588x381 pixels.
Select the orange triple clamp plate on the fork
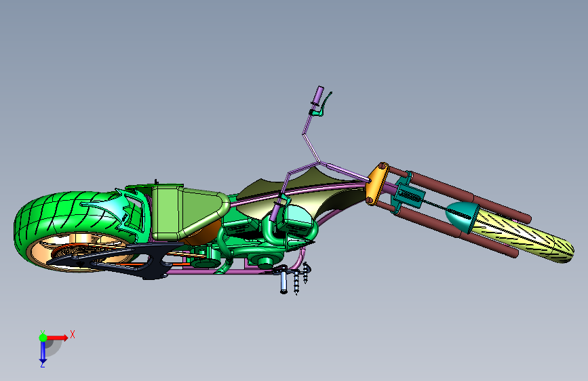377,184
